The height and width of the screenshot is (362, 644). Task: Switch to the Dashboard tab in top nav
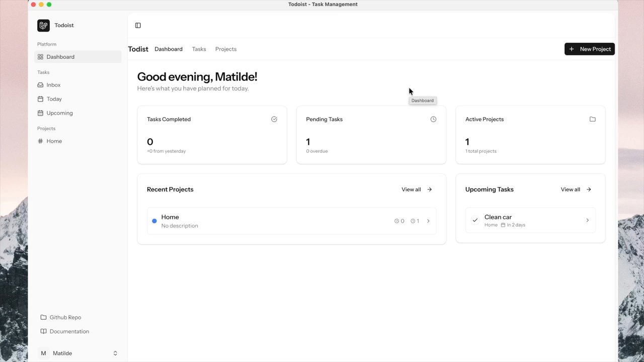pyautogui.click(x=169, y=49)
